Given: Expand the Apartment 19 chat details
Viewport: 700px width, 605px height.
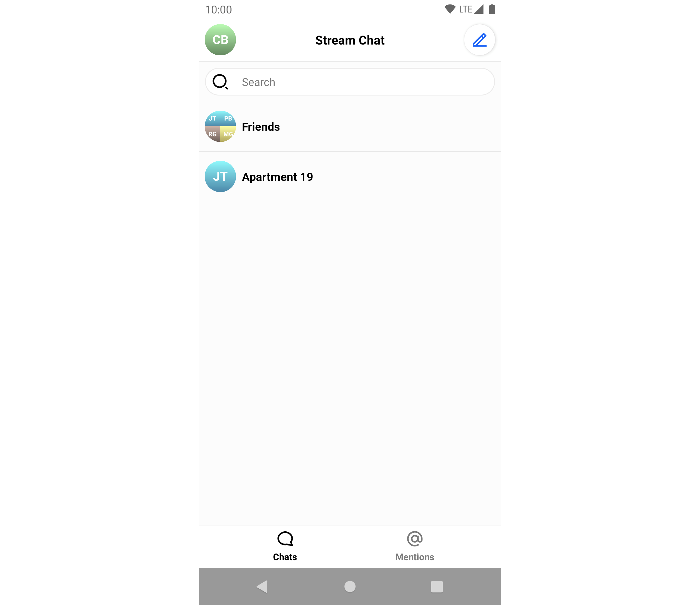Looking at the screenshot, I should 350,176.
